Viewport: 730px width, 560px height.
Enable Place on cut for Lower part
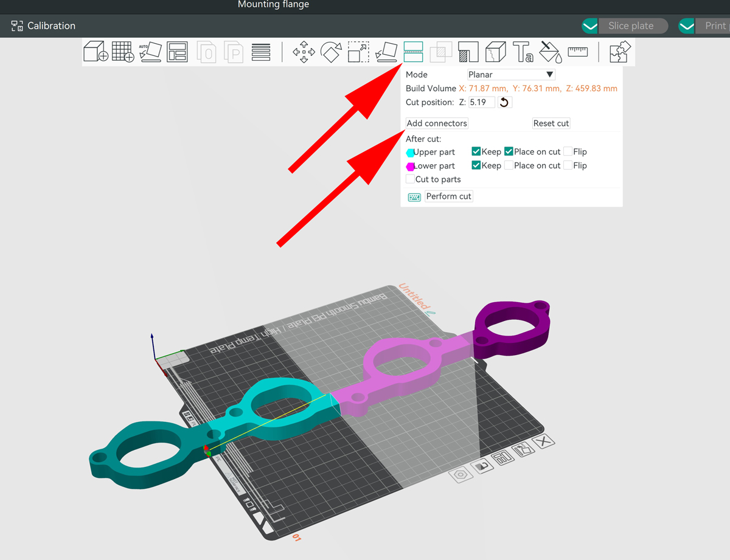pos(509,165)
